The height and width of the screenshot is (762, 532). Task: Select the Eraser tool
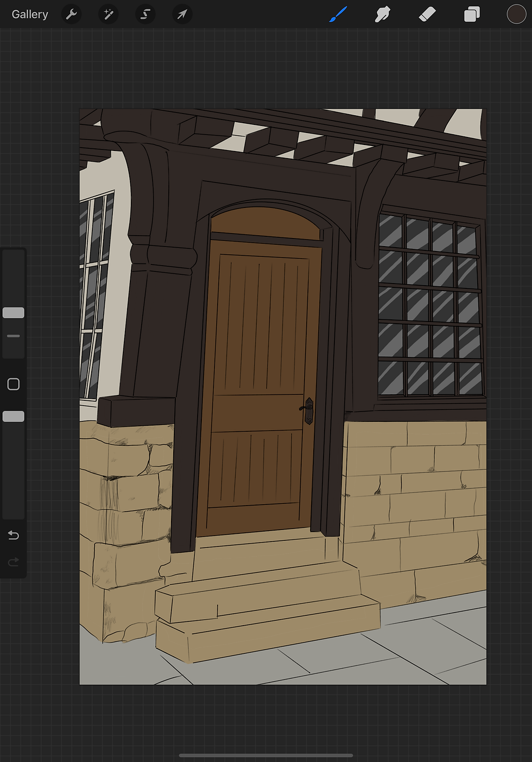point(427,15)
